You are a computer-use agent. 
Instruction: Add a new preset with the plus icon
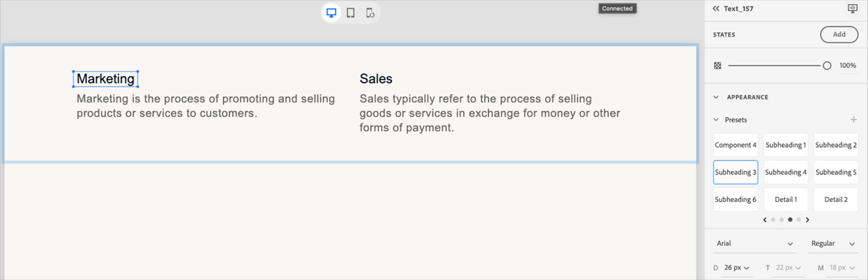(854, 119)
